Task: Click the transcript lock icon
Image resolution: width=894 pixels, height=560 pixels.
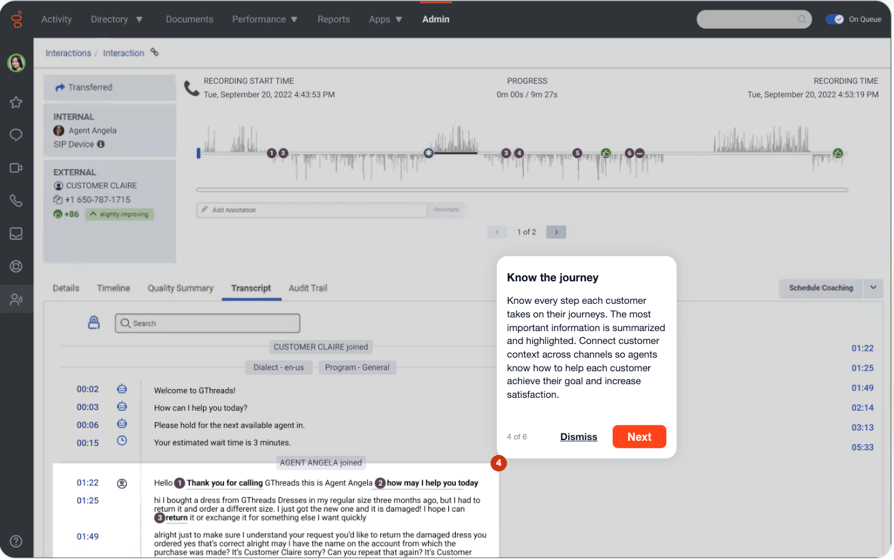Action: point(94,323)
